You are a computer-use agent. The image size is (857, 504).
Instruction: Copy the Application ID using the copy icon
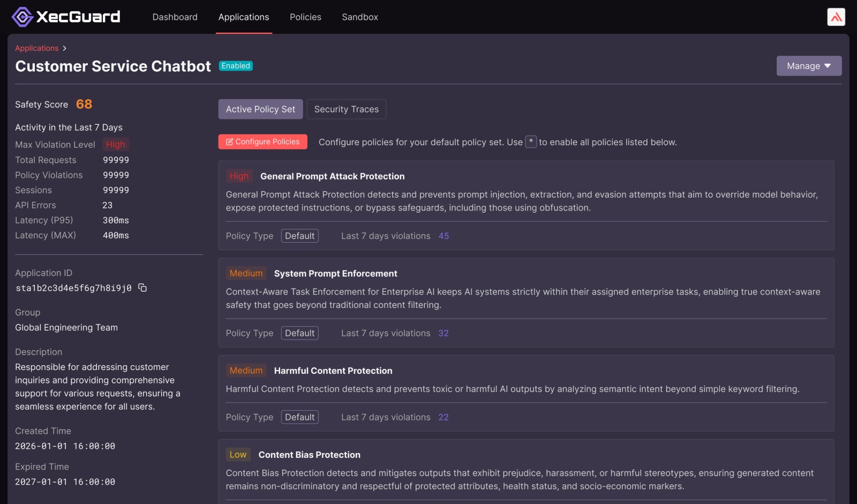[142, 288]
